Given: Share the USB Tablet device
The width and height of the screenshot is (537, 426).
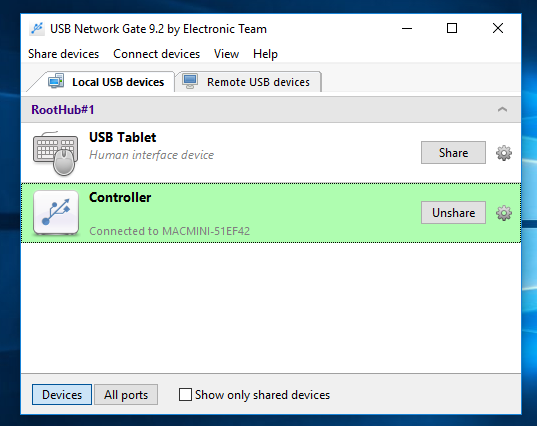Looking at the screenshot, I should [453, 153].
